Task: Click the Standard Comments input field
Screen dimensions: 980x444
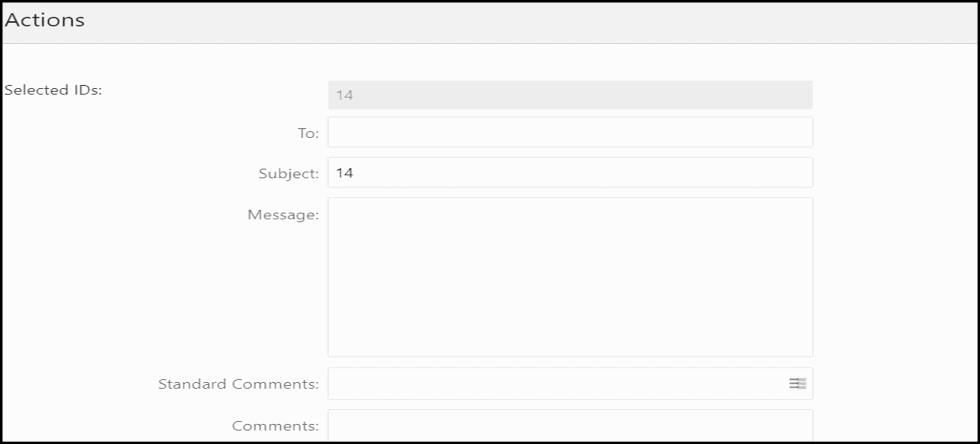Action: [545, 384]
